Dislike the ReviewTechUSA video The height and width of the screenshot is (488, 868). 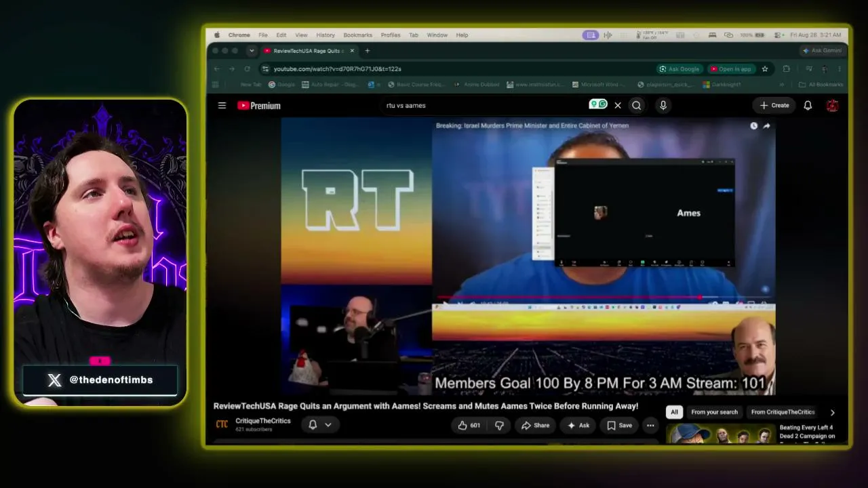point(499,426)
